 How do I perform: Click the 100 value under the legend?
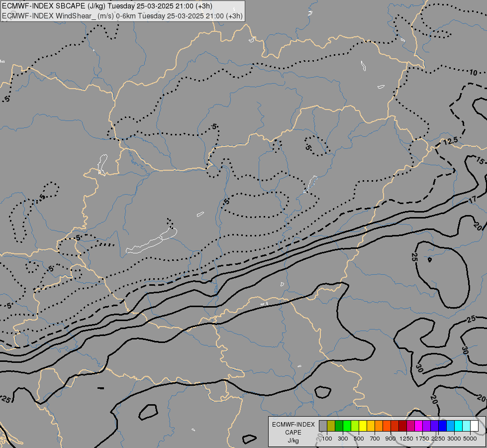[327, 439]
